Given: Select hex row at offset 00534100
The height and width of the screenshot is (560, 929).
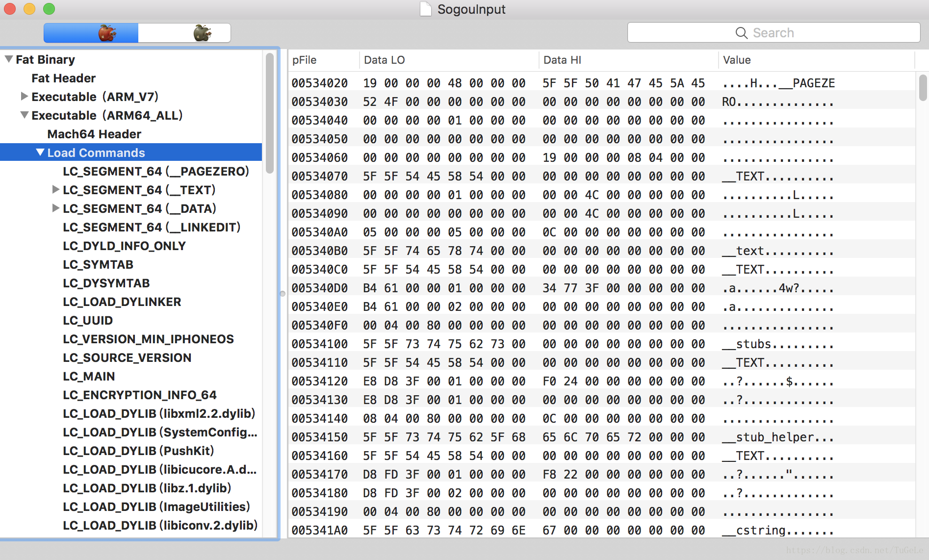Looking at the screenshot, I should [x=601, y=344].
